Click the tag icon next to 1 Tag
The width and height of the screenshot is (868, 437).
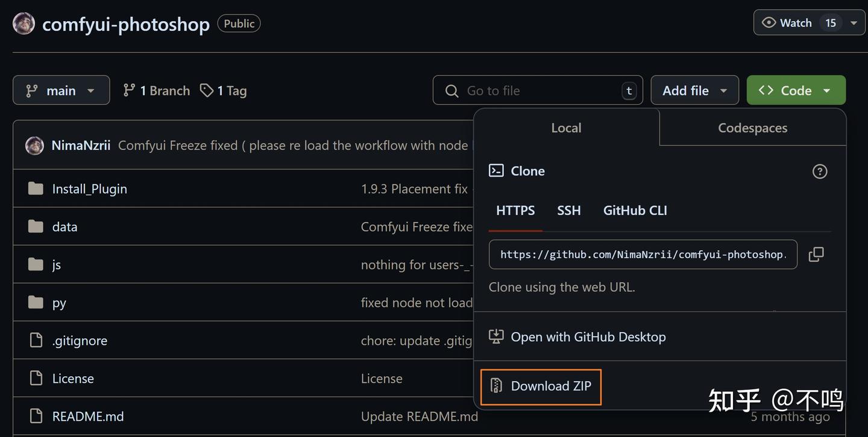(x=207, y=90)
